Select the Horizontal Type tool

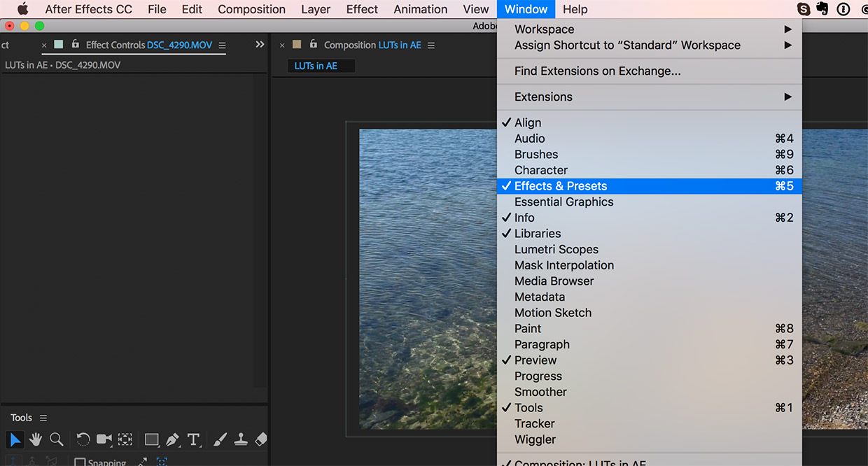tap(194, 439)
